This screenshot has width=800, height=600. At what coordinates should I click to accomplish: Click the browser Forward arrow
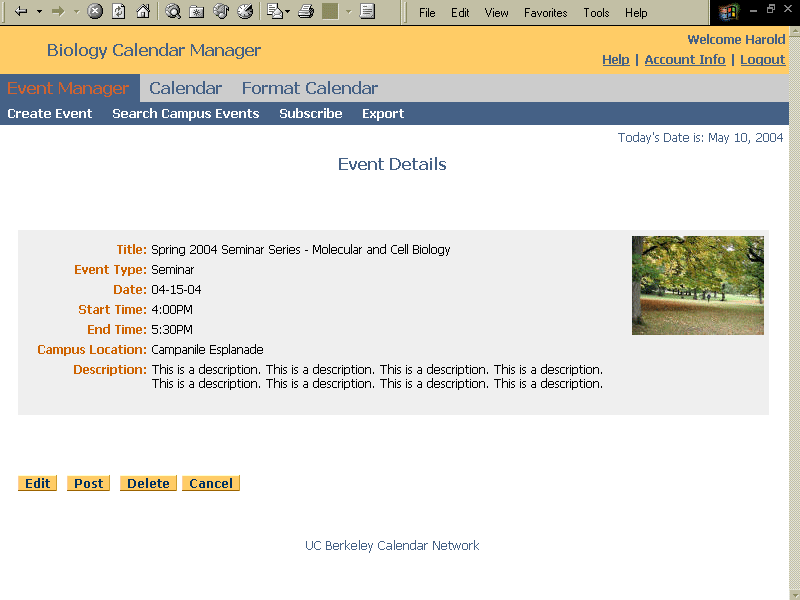(59, 11)
